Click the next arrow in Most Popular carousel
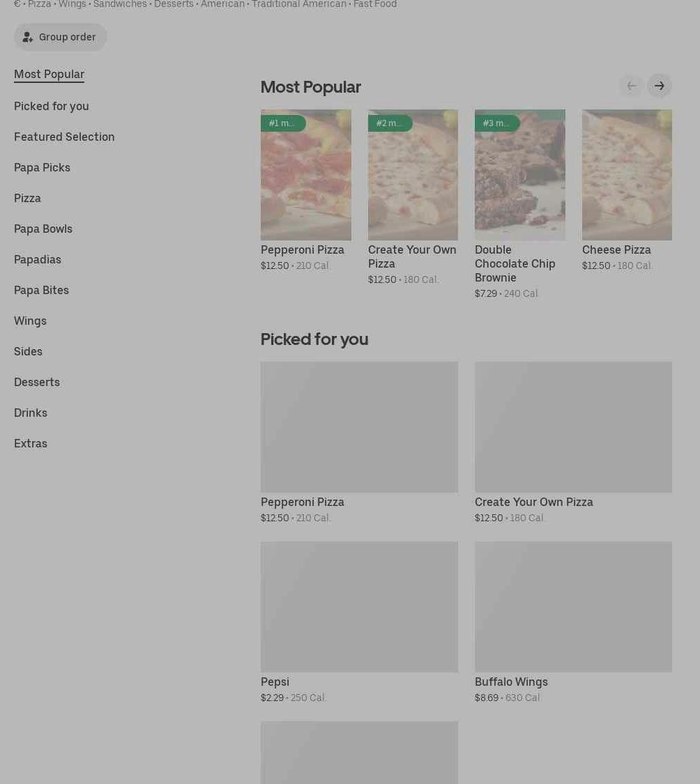Screen dimensions: 700x784 659,86
